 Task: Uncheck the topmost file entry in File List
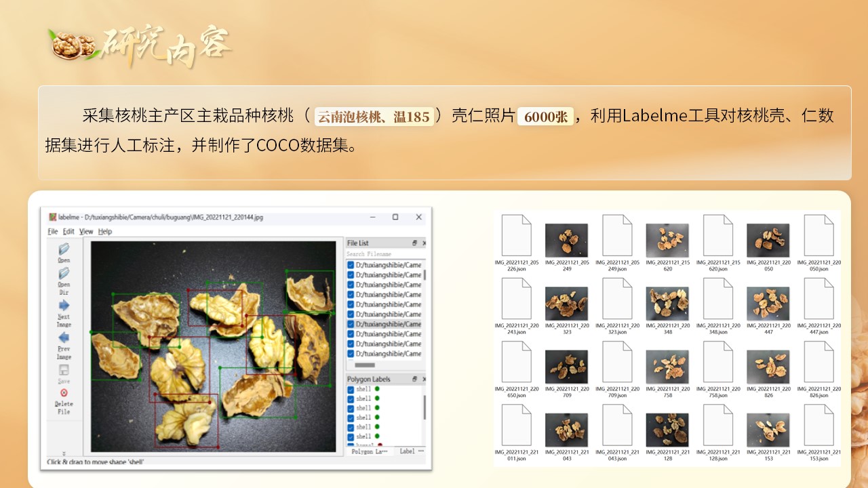pos(351,265)
